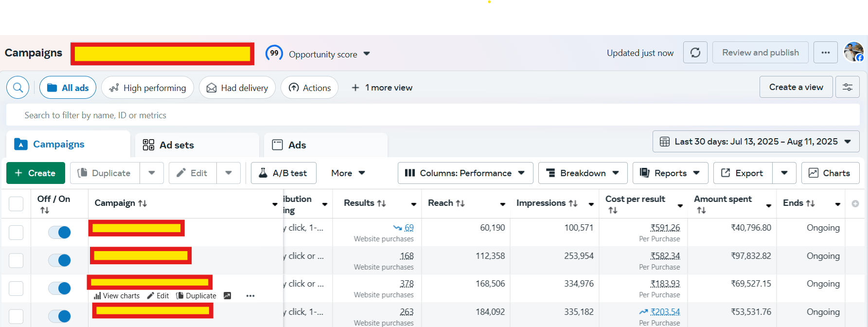Toggle off the campaign with 168 results
The width and height of the screenshot is (868, 327).
click(59, 260)
